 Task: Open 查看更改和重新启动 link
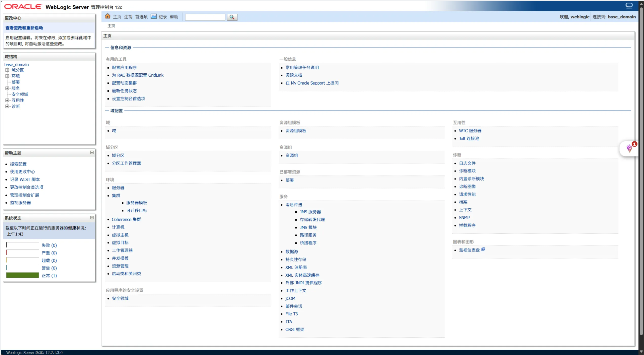[24, 28]
